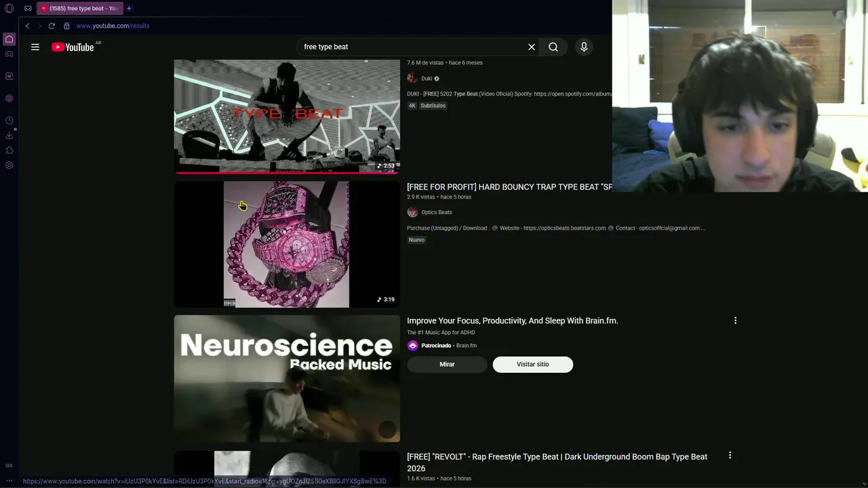Viewport: 868px width, 488px height.
Task: Open the sidebar game controller icon
Action: [x=9, y=54]
